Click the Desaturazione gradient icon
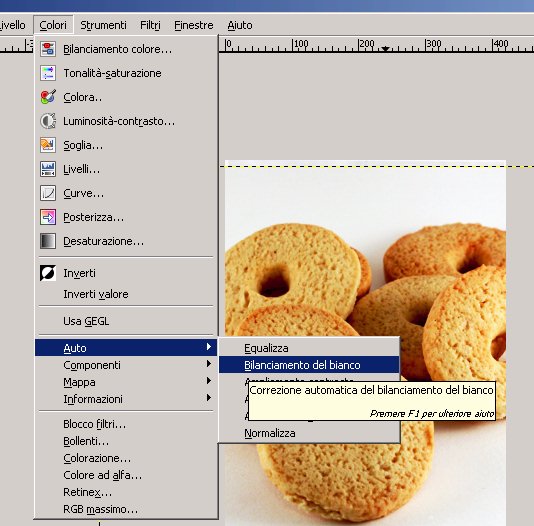The height and width of the screenshot is (526, 534). click(x=48, y=241)
